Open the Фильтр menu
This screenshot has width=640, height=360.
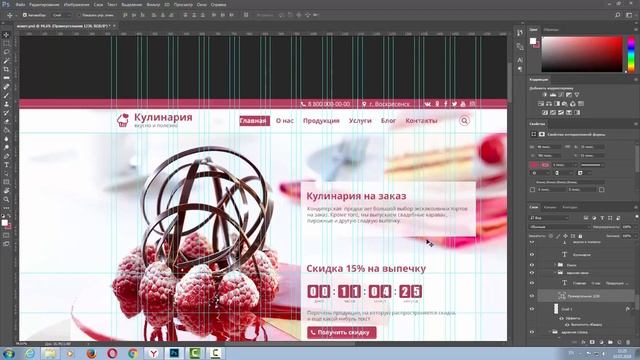(153, 5)
